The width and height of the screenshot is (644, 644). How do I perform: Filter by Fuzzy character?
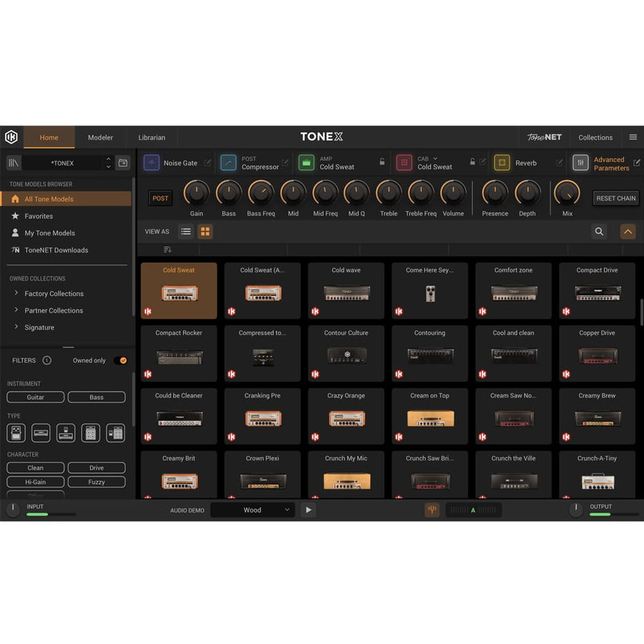97,482
